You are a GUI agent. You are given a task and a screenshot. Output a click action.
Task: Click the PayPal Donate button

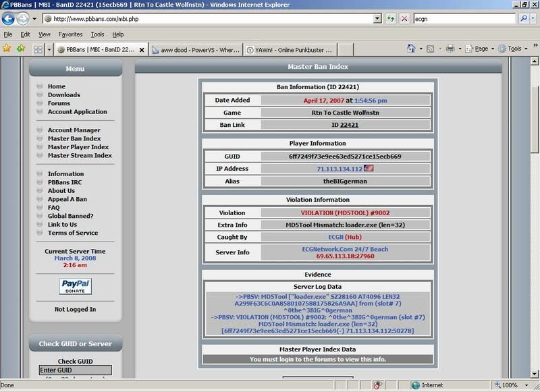click(75, 286)
